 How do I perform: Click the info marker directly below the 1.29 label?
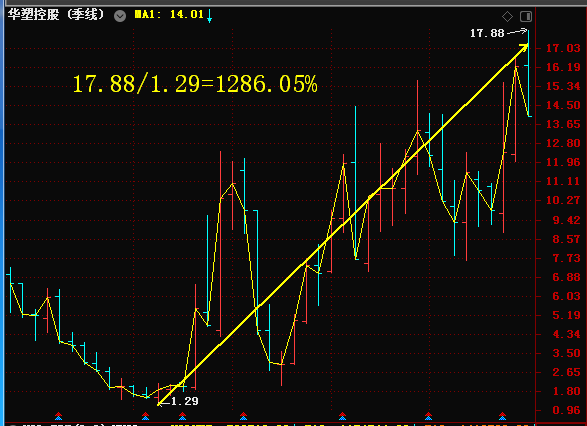(182, 416)
